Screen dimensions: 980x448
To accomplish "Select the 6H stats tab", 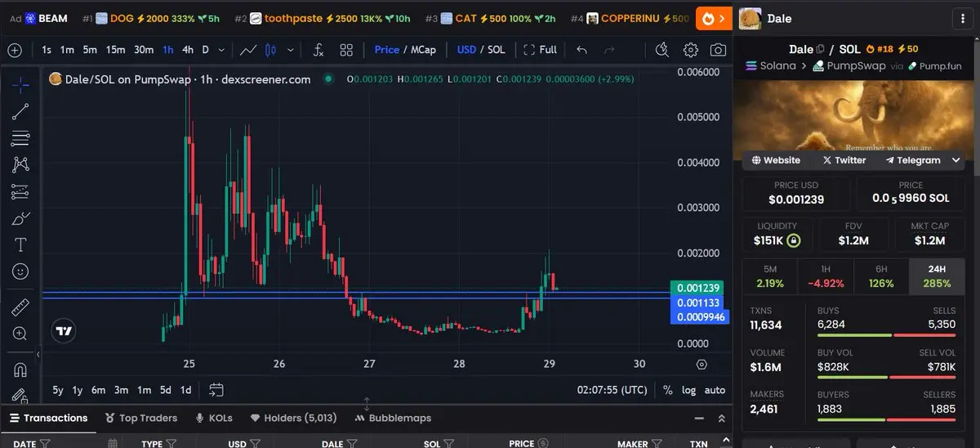I will tap(880, 276).
